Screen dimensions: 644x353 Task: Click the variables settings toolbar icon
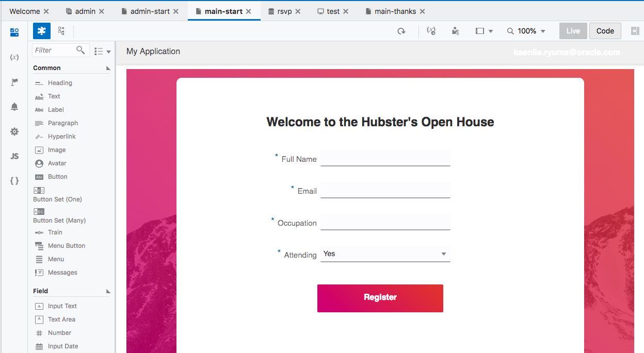coord(431,31)
